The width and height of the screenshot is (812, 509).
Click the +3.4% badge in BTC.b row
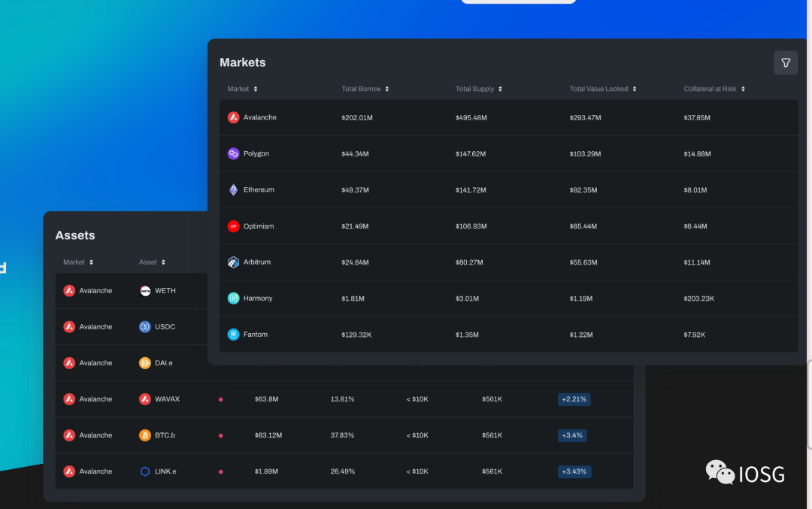tap(572, 435)
